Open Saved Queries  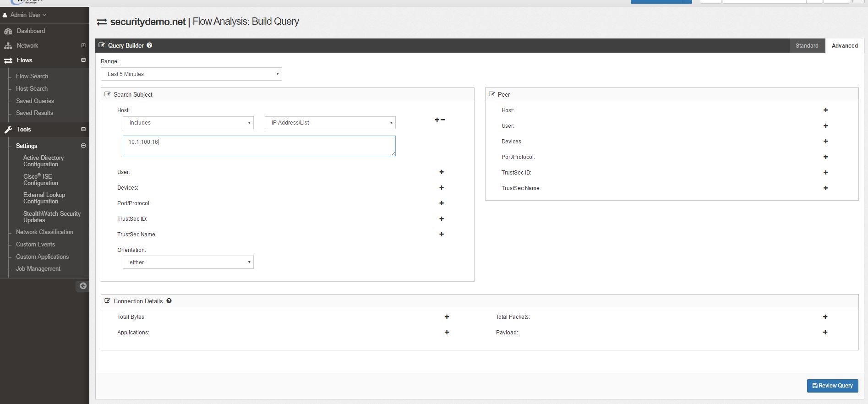[35, 101]
